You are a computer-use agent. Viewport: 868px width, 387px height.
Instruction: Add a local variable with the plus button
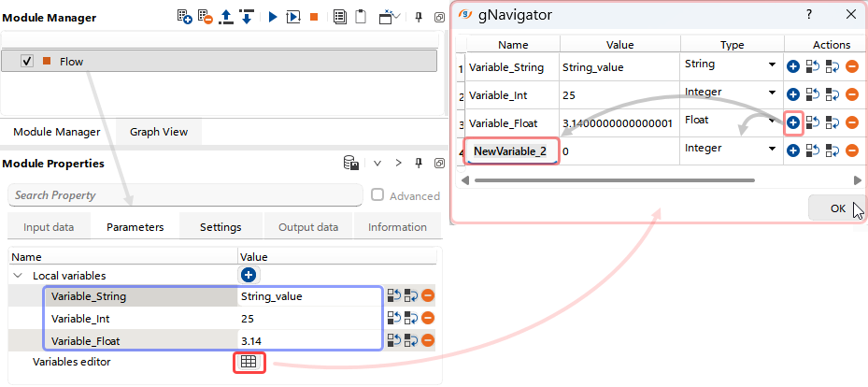coord(249,275)
